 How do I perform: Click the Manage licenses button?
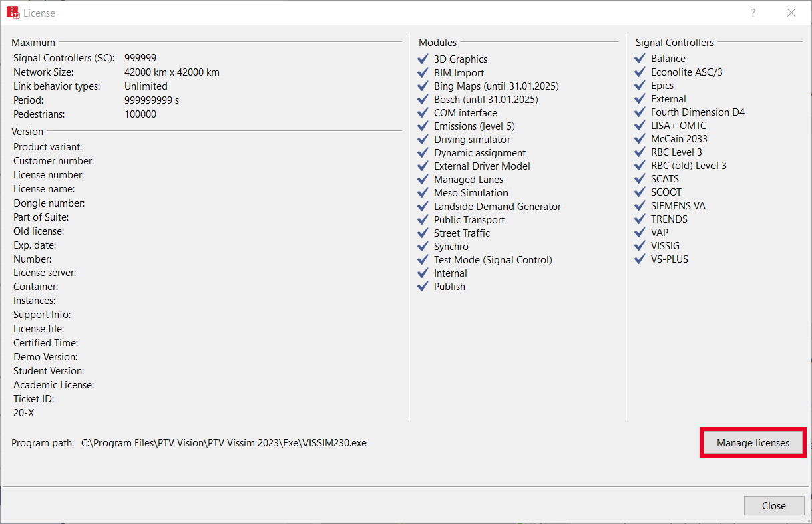(753, 442)
